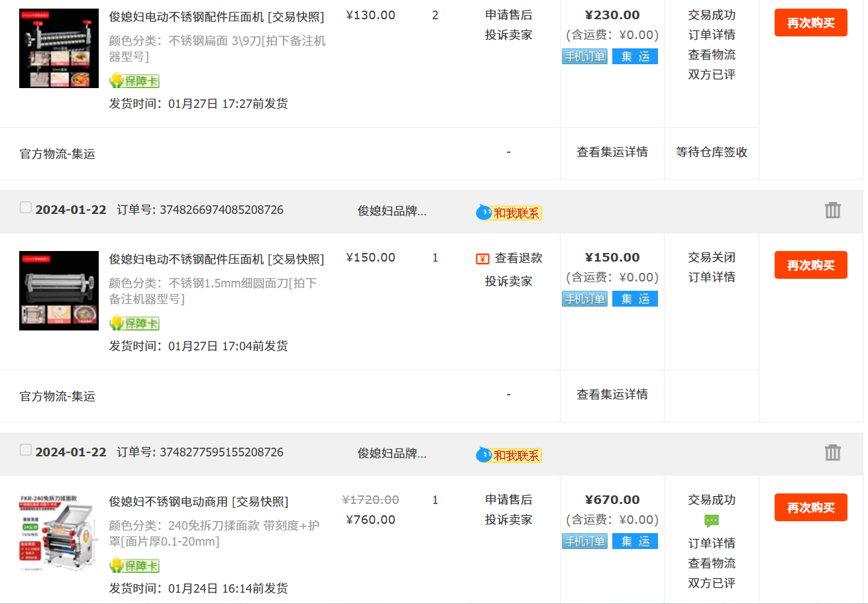
Task: Tick checkbox for order 3748266974085208726
Action: pyautogui.click(x=25, y=208)
